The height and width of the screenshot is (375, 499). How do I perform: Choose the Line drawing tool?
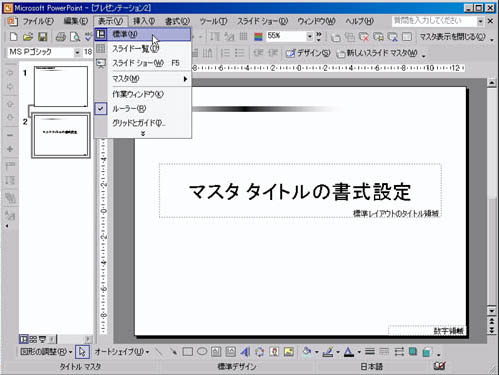click(159, 351)
